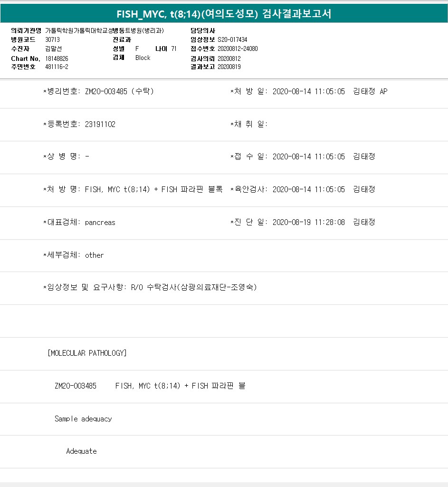The height and width of the screenshot is (487, 448).
Task: Select the [MOLECULAR PATHOLOGY] heading
Action: pyautogui.click(x=87, y=353)
